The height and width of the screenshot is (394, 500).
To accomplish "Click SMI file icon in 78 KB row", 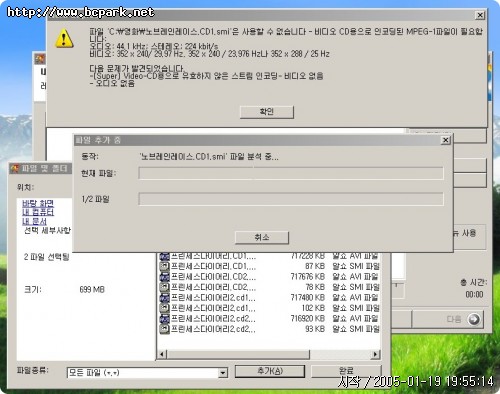I will point(164,287).
